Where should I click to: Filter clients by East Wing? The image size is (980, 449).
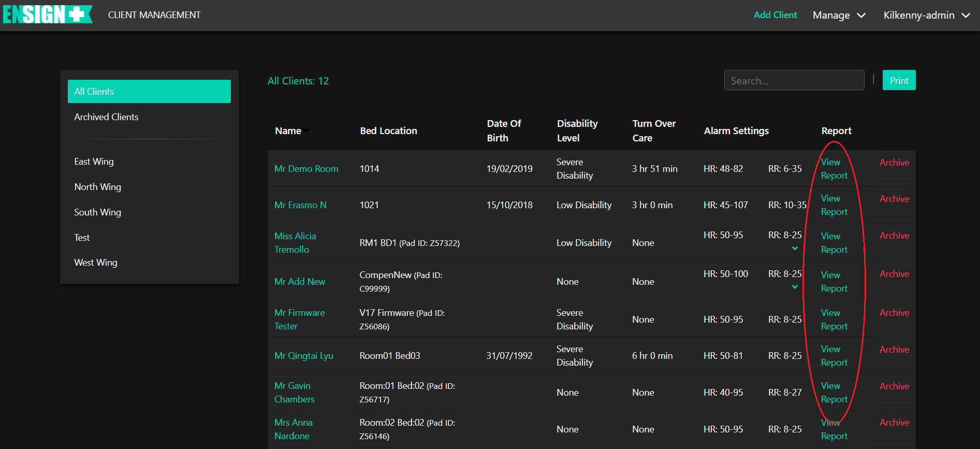click(x=94, y=162)
